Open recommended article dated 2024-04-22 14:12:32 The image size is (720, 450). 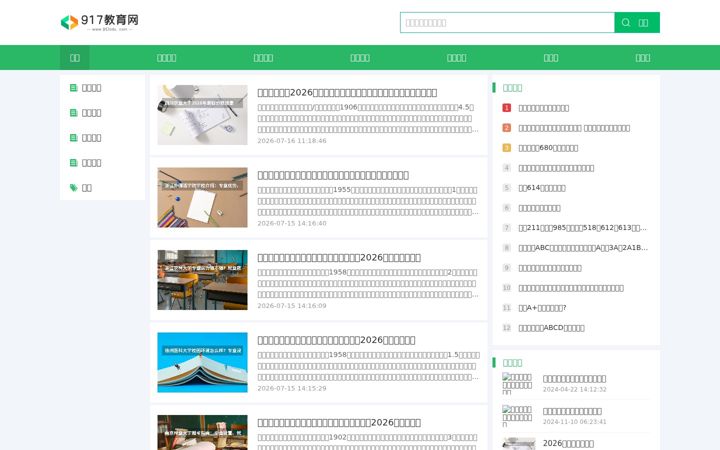tap(574, 379)
